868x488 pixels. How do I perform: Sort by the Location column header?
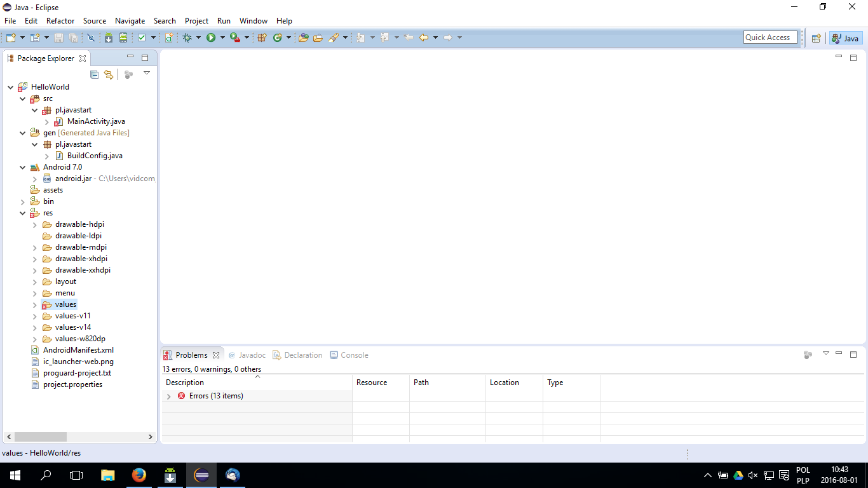pos(514,383)
